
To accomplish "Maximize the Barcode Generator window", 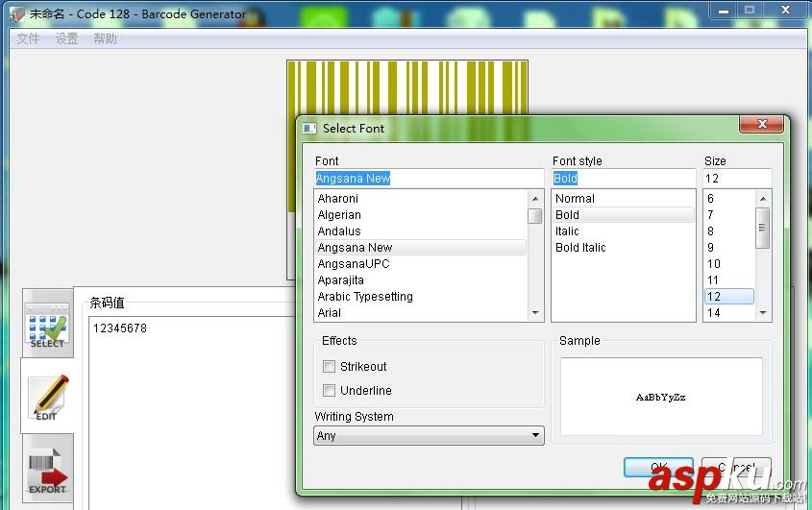I will pyautogui.click(x=750, y=10).
